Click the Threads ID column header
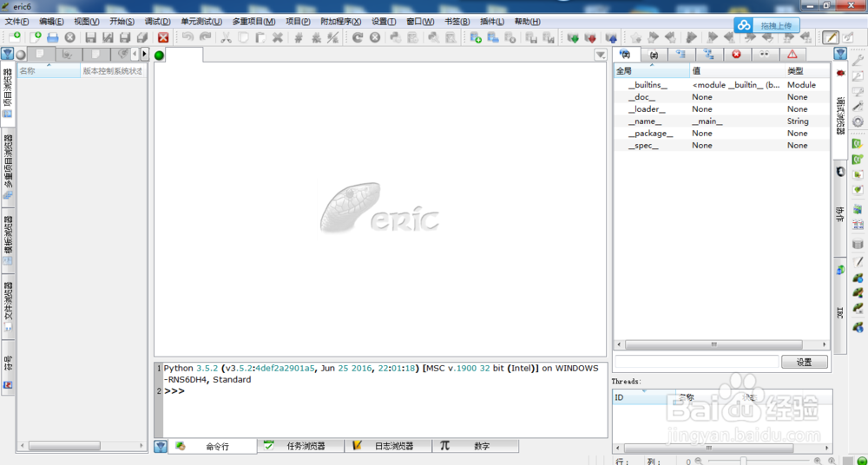The width and height of the screenshot is (868, 465). coord(644,397)
